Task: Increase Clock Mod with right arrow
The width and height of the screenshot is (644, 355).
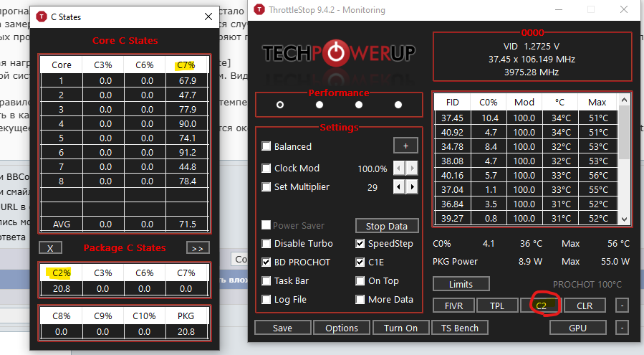Action: point(412,168)
